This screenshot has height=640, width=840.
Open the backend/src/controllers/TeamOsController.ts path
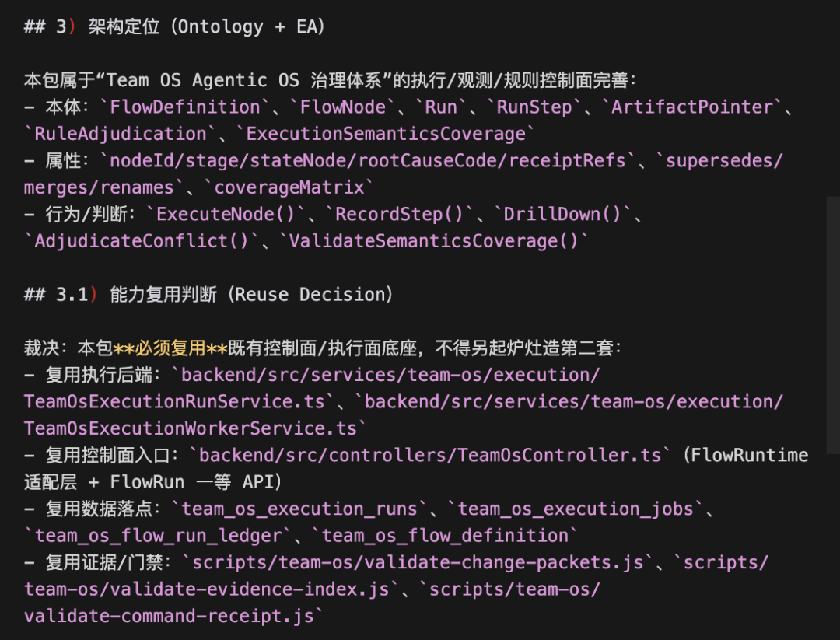pyautogui.click(x=429, y=455)
